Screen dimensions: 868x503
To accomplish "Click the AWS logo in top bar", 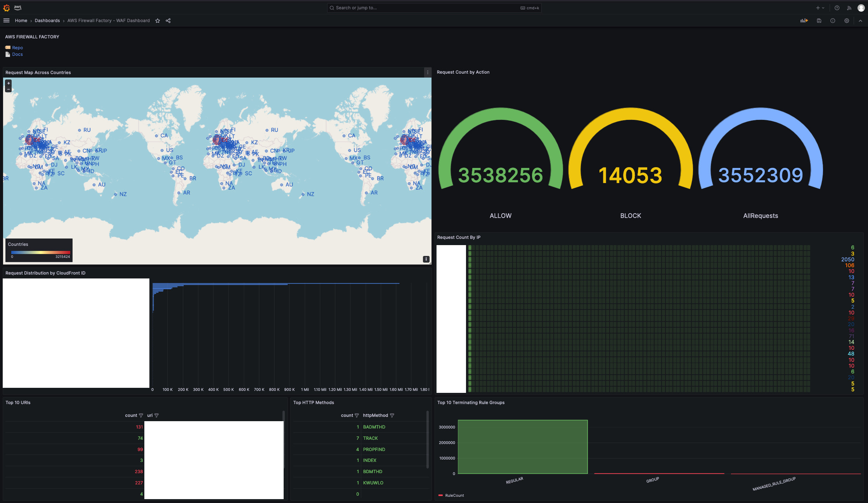I will pos(18,7).
